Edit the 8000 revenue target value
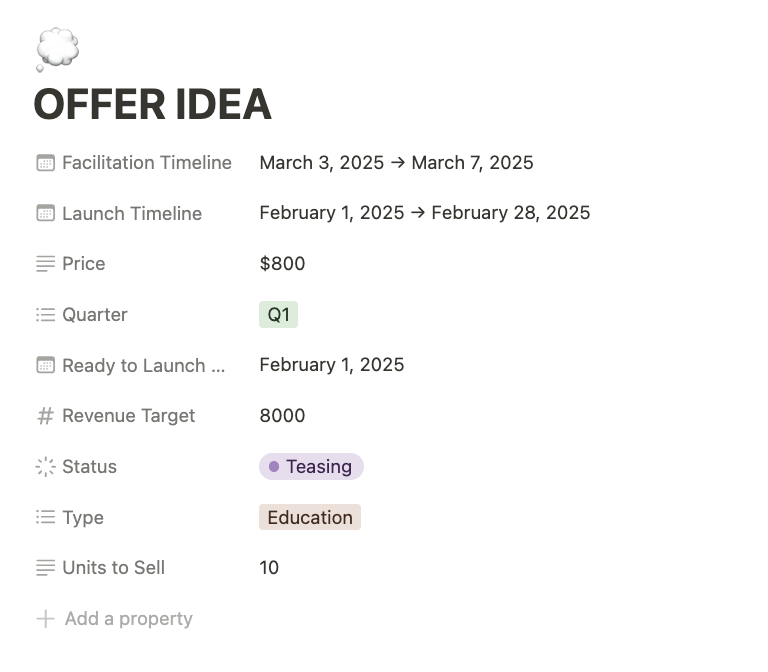 282,415
